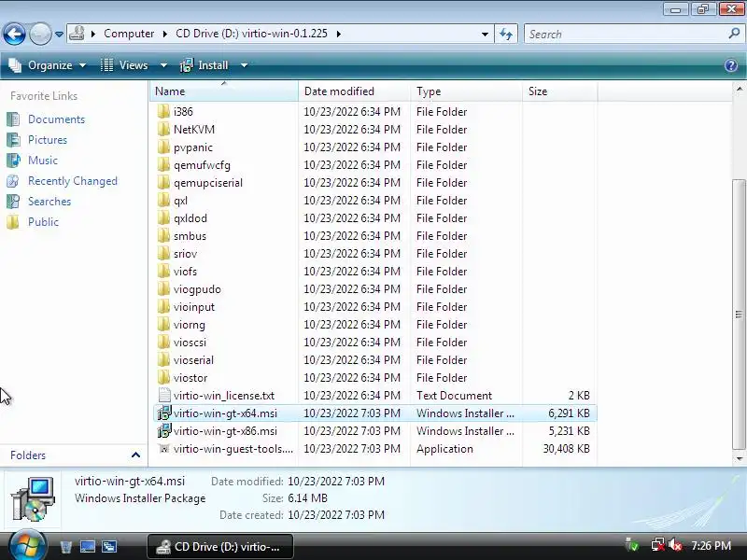Expand arrow after CD Drive breadcrumb

coord(339,34)
